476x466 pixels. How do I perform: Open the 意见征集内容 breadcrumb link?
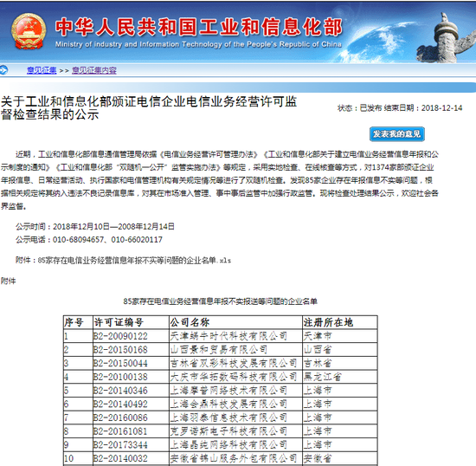point(94,70)
